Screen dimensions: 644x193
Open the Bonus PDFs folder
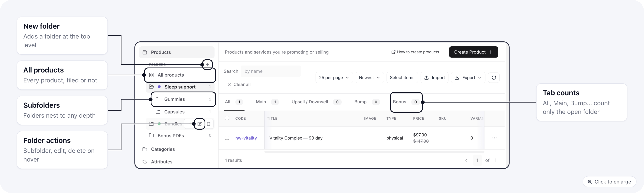(180, 135)
